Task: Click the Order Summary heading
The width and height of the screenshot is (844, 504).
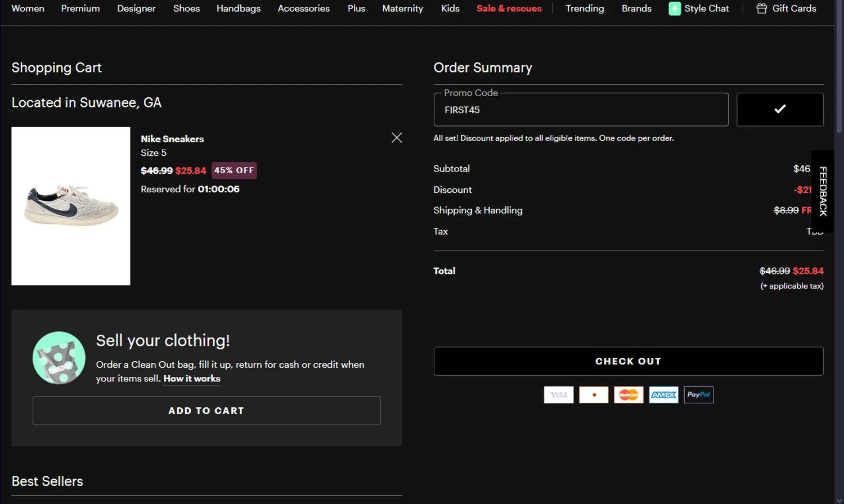Action: tap(483, 67)
